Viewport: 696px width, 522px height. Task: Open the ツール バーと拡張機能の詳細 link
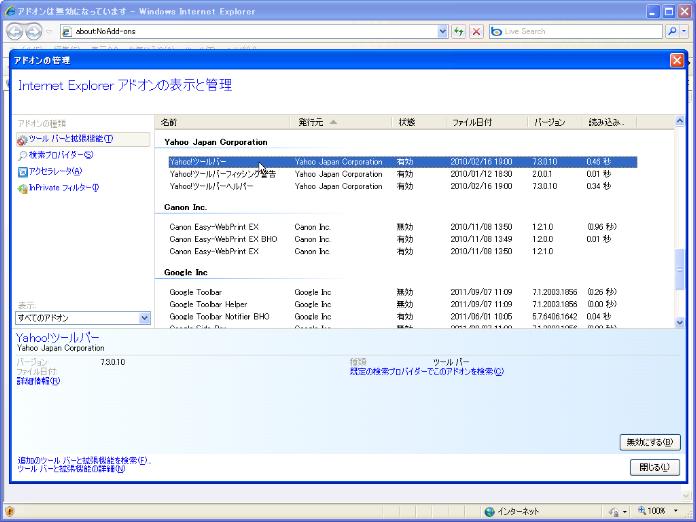click(71, 469)
